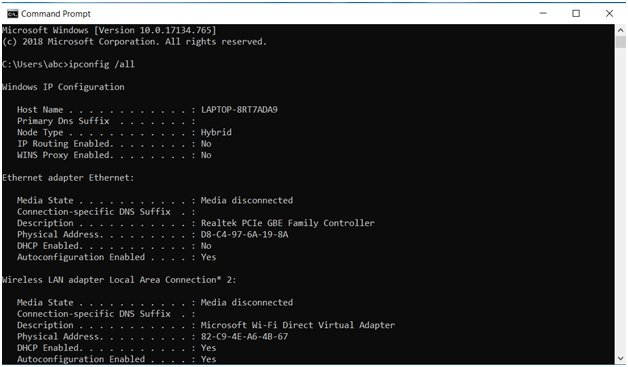Click Wireless LAN adapter Local Area Connection heading
Viewport: 628px width, 367px height.
point(119,280)
